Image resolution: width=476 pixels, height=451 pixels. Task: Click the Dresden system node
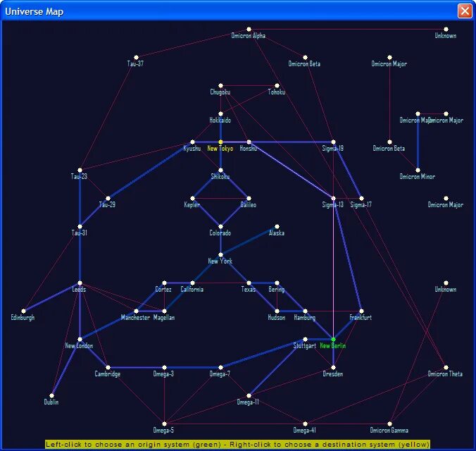pyautogui.click(x=333, y=367)
